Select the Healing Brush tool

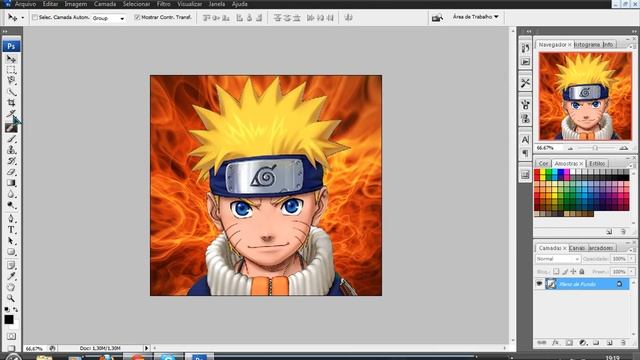point(11,128)
